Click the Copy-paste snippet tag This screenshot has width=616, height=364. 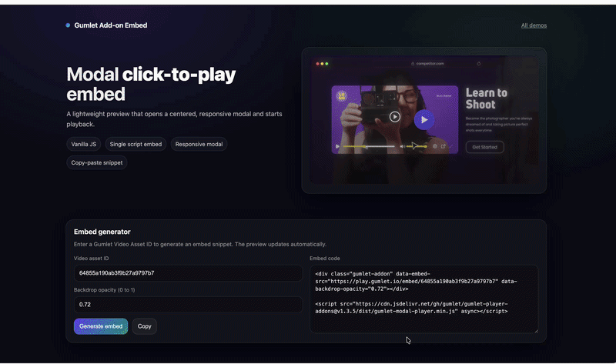[97, 162]
